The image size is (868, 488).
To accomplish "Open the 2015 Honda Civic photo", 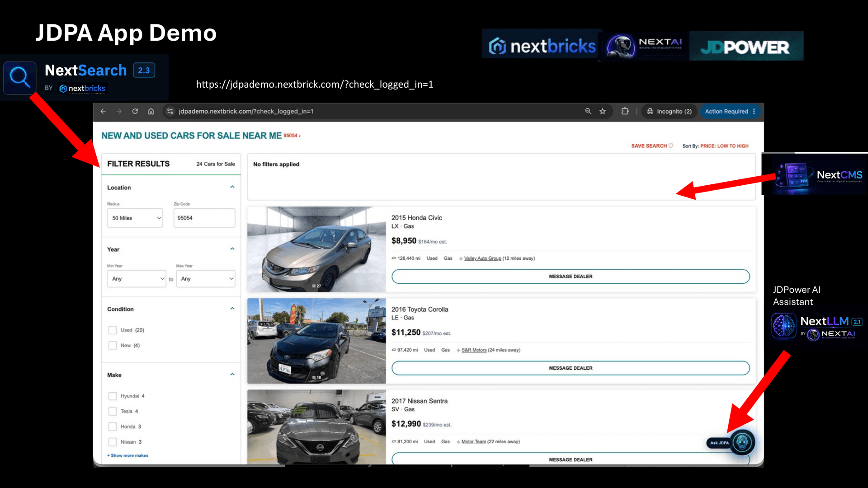I will click(x=316, y=249).
